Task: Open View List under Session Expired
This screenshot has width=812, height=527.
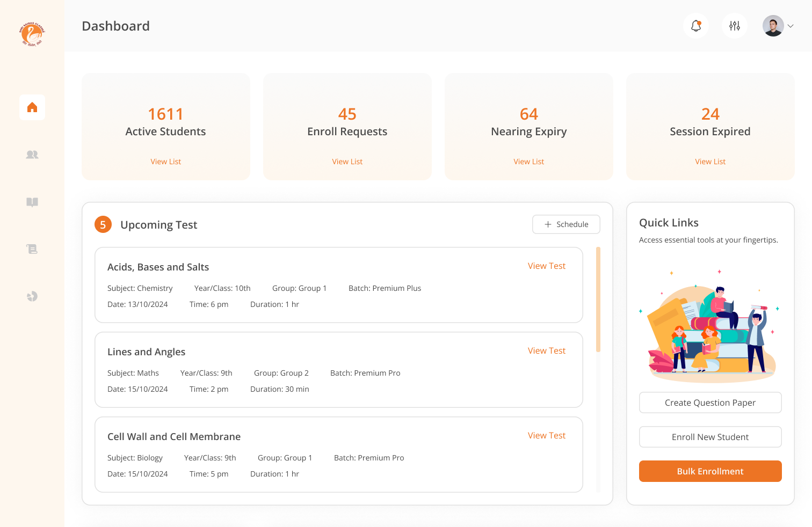Action: (x=710, y=162)
